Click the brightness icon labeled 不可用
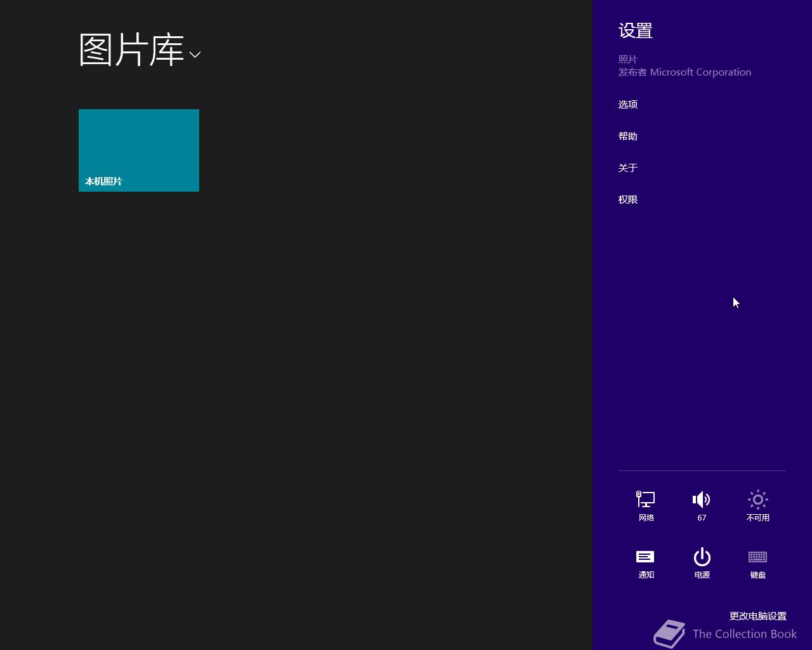 (x=757, y=506)
